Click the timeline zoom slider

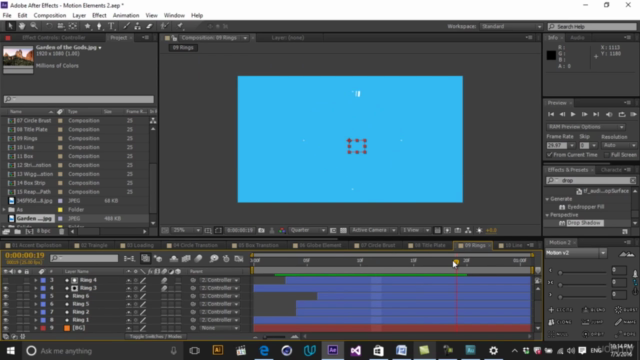274,337
